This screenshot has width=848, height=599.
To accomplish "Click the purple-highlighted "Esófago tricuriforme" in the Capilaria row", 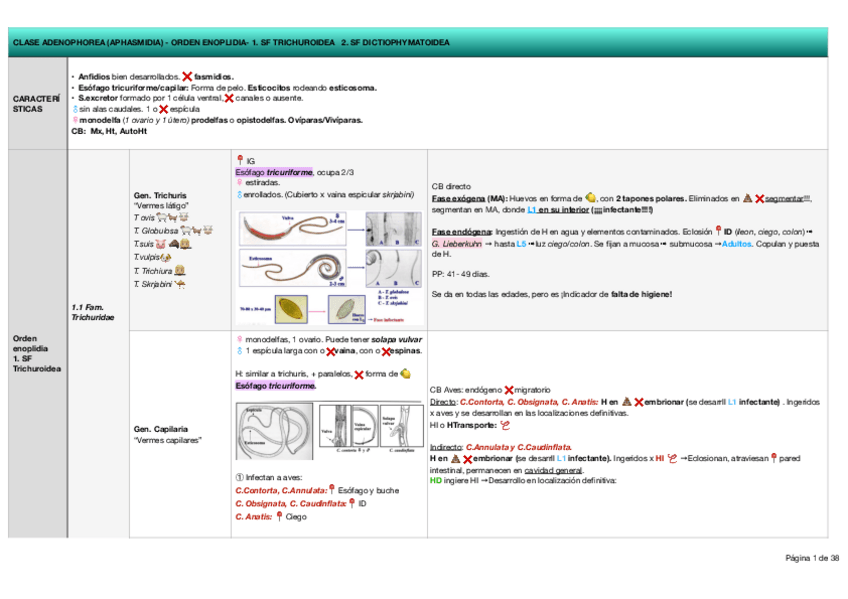I will (x=271, y=385).
